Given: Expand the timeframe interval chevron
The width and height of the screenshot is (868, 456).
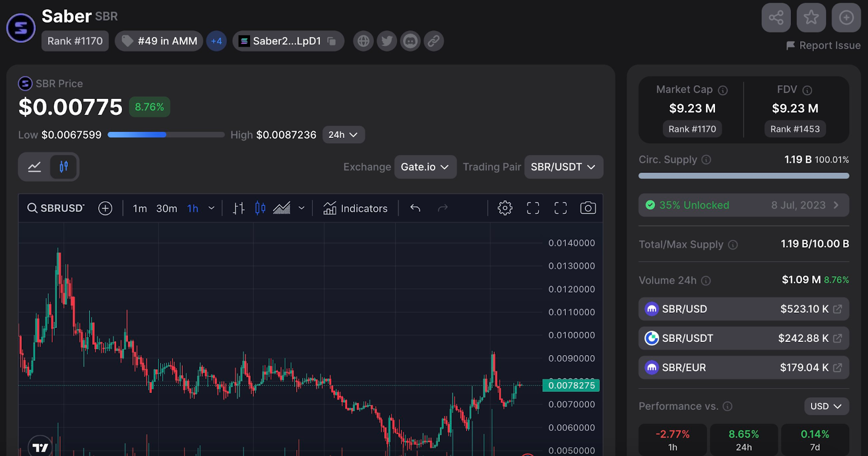Looking at the screenshot, I should (x=212, y=208).
